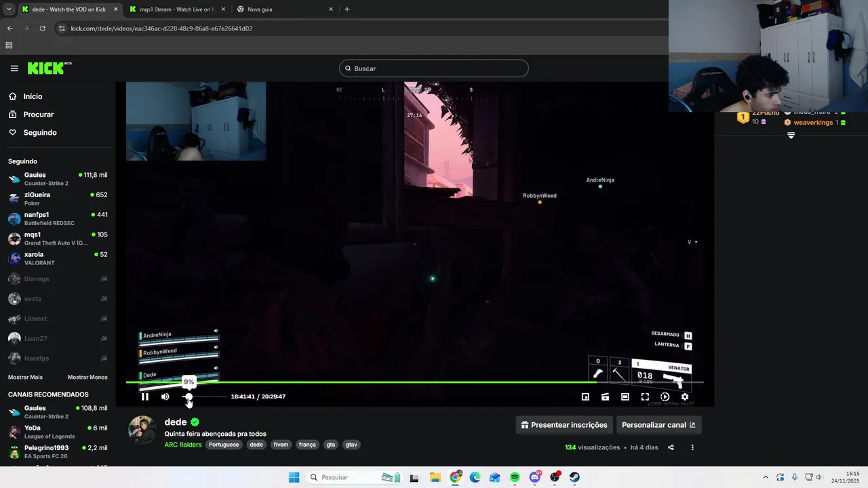Open Spotify from taskbar
The image size is (868, 488).
[515, 477]
